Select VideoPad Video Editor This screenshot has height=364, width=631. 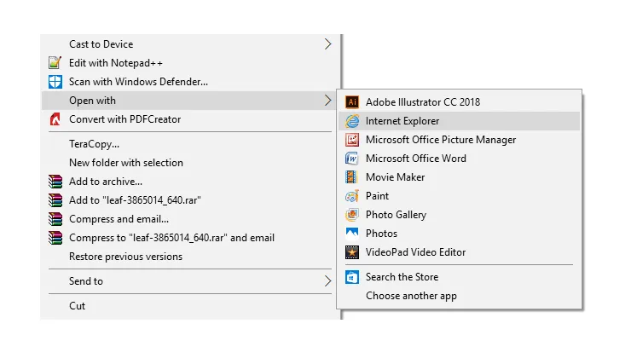pos(459,252)
